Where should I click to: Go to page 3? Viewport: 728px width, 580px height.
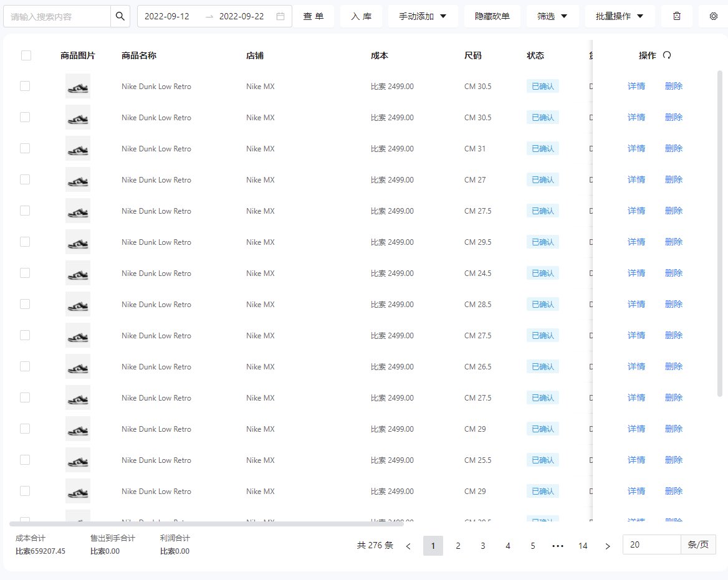483,546
